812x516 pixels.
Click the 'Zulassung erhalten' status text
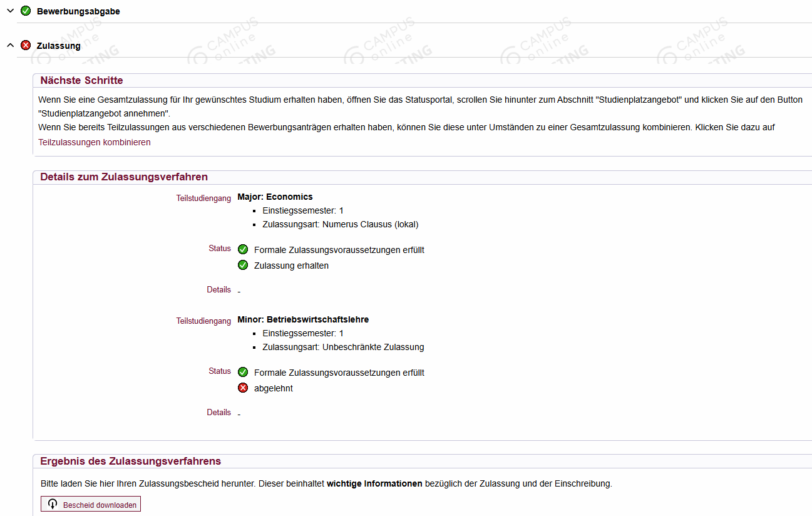pyautogui.click(x=291, y=266)
